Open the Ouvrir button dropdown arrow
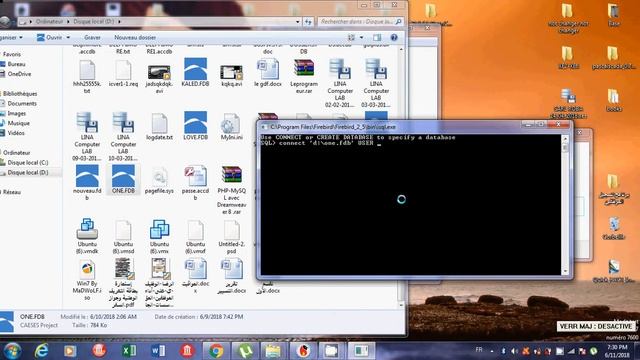This screenshot has width=640, height=360. point(68,38)
